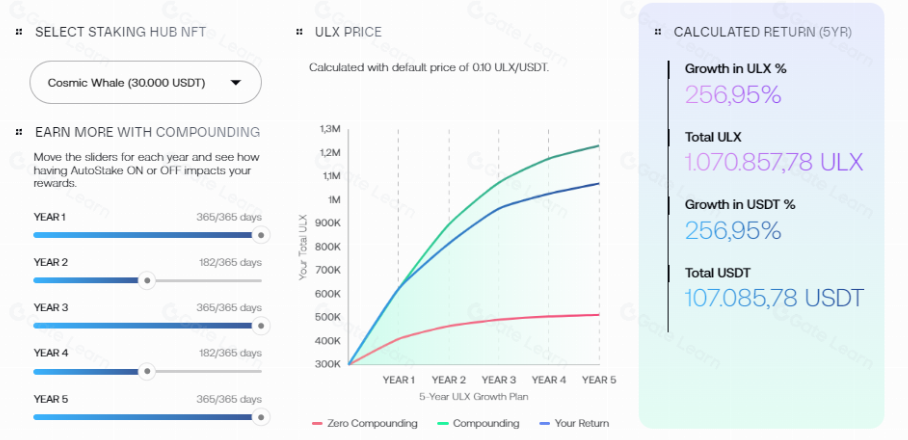The image size is (908, 440).
Task: Open the Cosmic Whale staking hub dropdown
Action: [x=145, y=83]
